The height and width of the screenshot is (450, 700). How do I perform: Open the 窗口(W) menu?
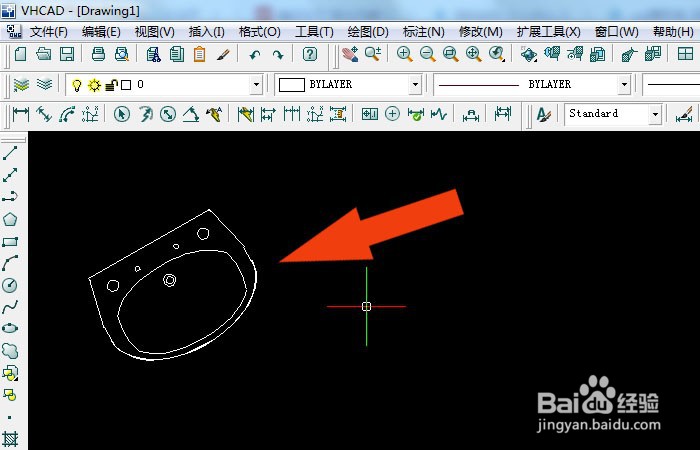click(617, 32)
